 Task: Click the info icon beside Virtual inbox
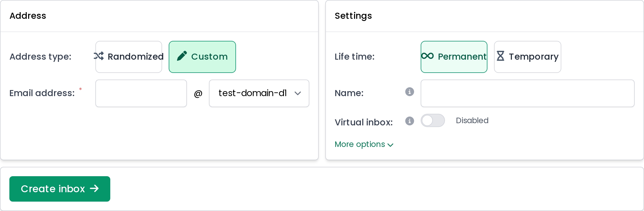click(409, 121)
